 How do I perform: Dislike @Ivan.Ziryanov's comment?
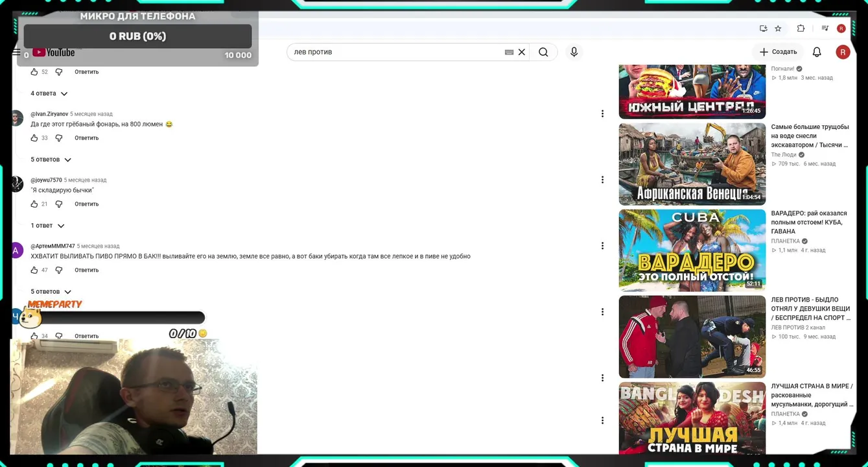pyautogui.click(x=59, y=138)
